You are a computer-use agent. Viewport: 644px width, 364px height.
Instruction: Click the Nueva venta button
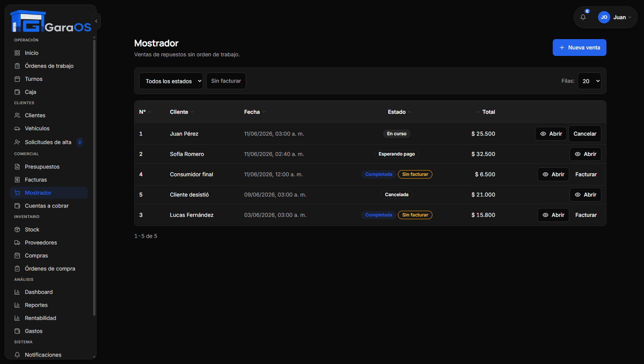579,48
